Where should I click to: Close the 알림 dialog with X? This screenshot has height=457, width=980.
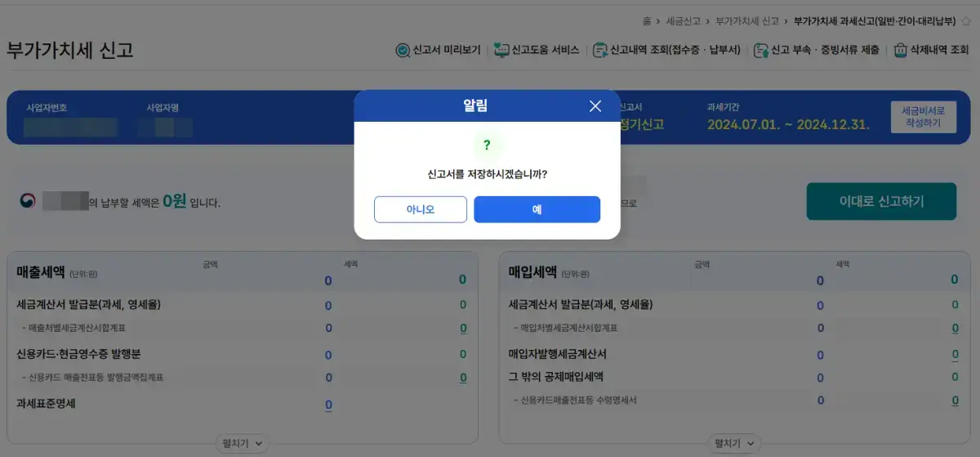click(x=595, y=106)
